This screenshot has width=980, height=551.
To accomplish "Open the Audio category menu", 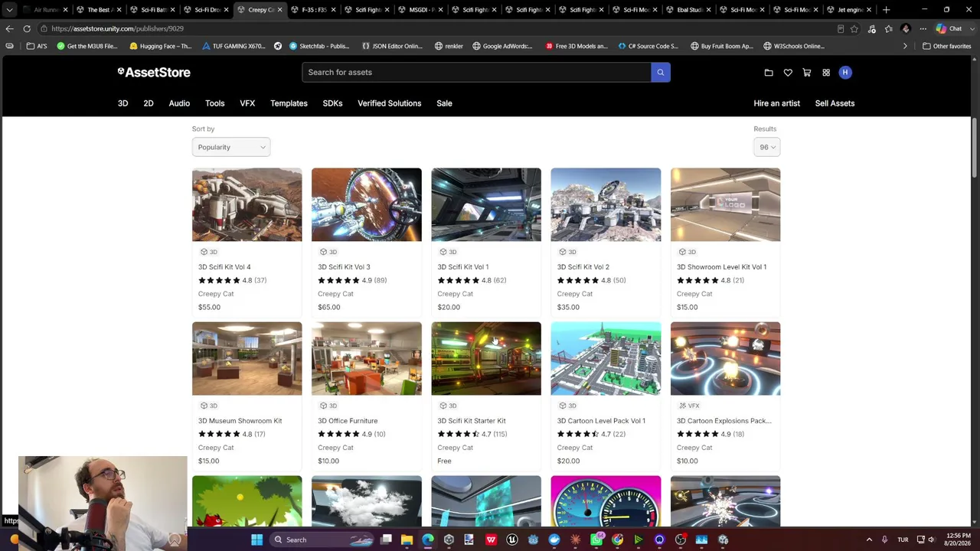I will [x=179, y=103].
